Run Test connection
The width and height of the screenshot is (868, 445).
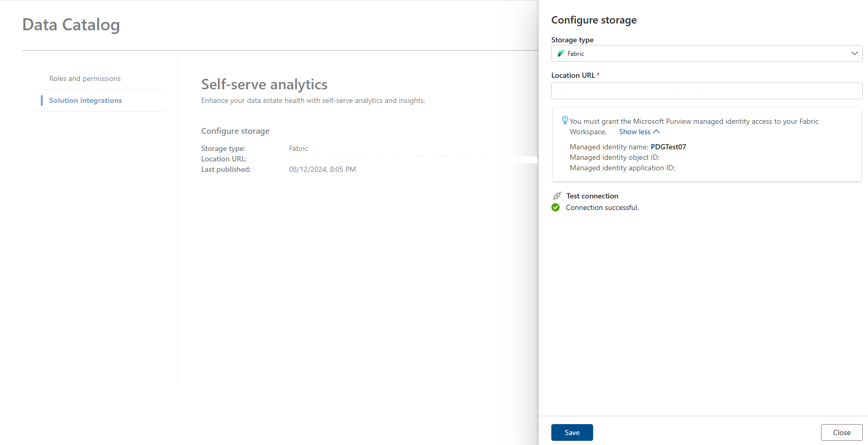tap(592, 196)
